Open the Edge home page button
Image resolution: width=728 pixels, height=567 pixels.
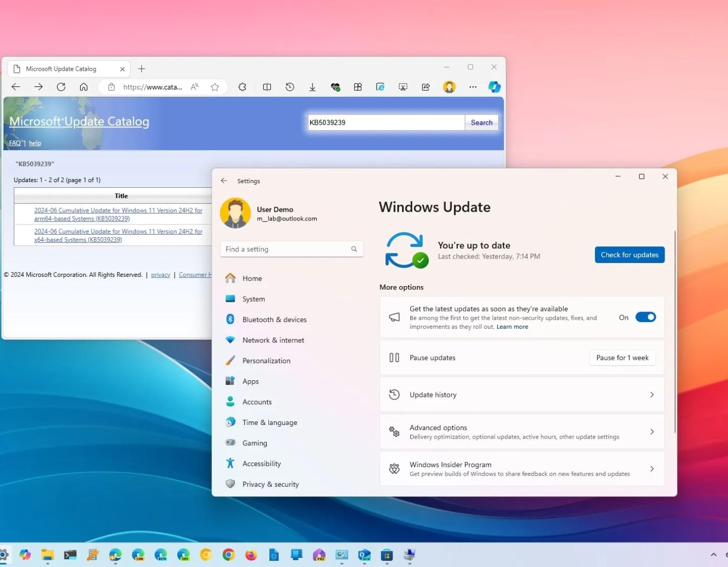[84, 87]
